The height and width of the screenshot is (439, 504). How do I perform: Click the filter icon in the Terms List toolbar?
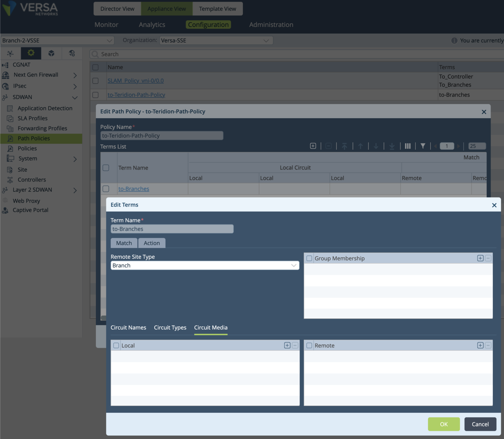click(423, 146)
